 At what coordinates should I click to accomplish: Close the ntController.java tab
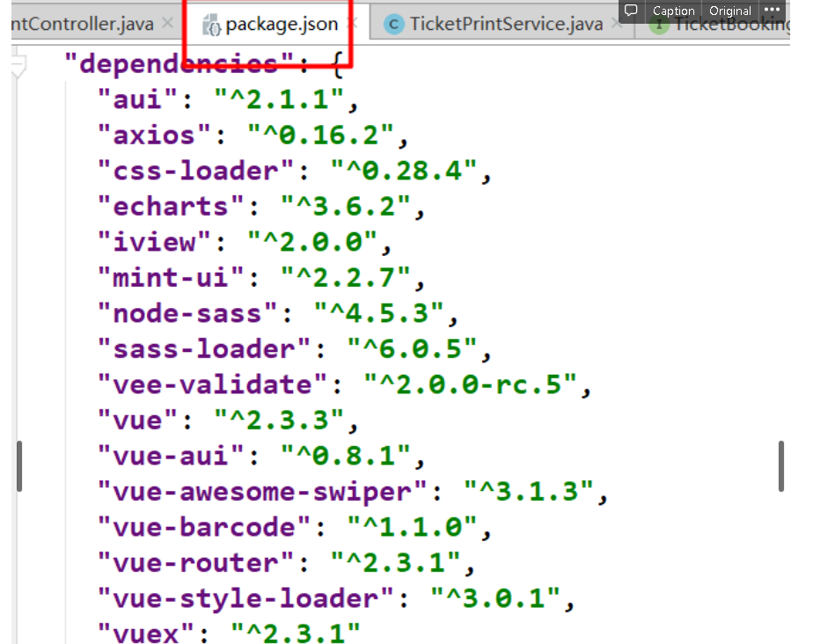[x=167, y=23]
